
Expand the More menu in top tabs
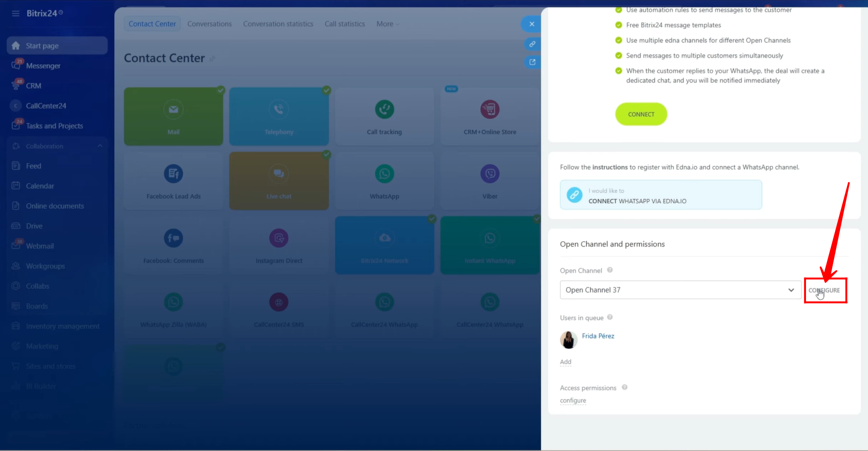pos(388,24)
